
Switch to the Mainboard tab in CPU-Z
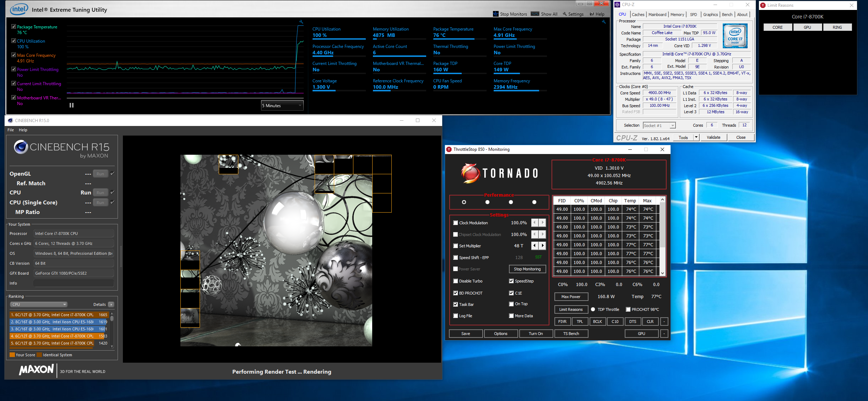coord(657,15)
